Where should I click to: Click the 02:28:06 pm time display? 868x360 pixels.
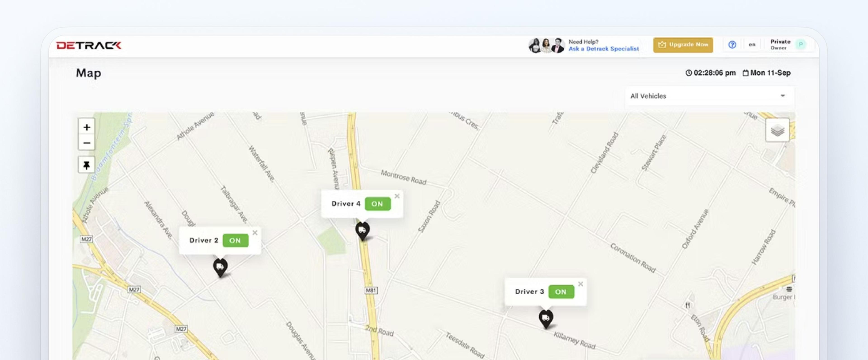tap(715, 73)
